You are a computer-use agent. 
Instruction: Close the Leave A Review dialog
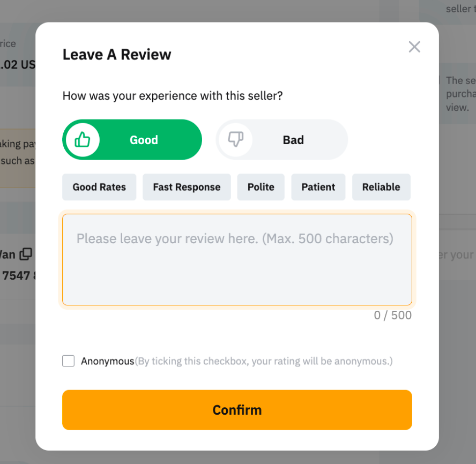414,47
